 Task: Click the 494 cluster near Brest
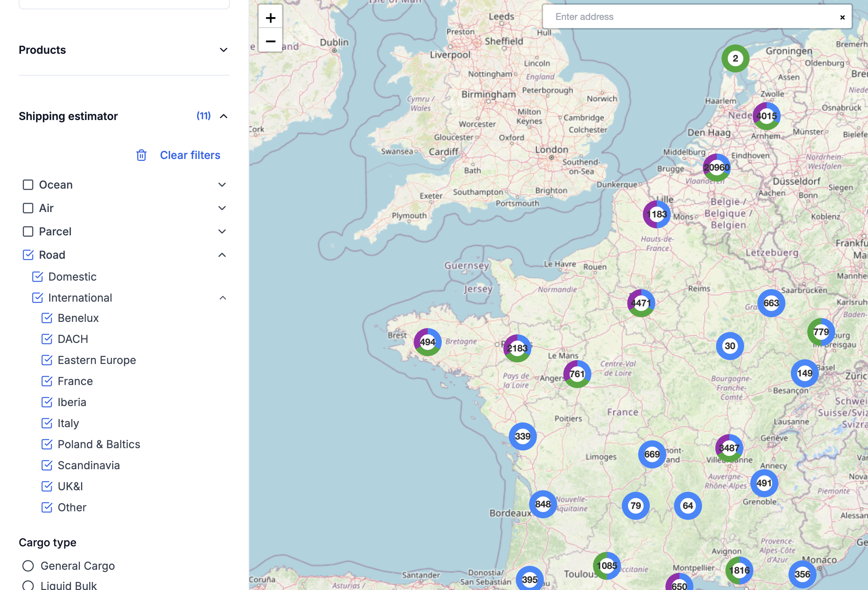pyautogui.click(x=427, y=342)
